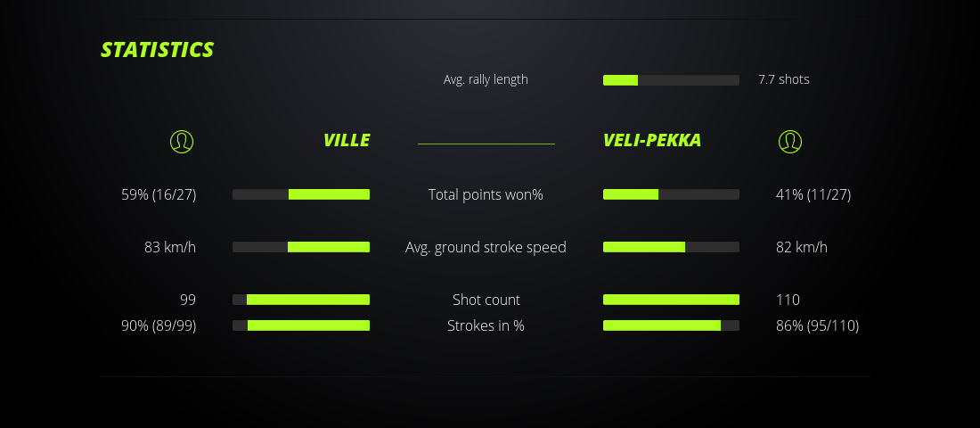Click the VILLE player name

pyautogui.click(x=347, y=140)
